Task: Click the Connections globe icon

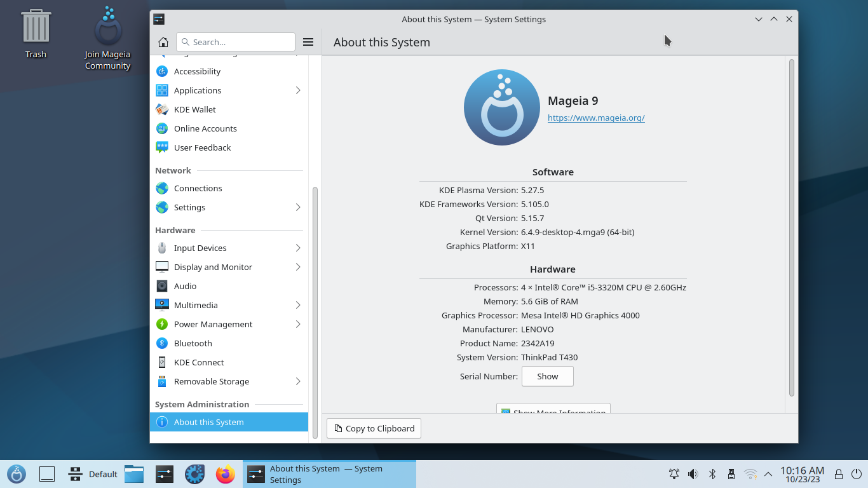Action: tap(162, 188)
